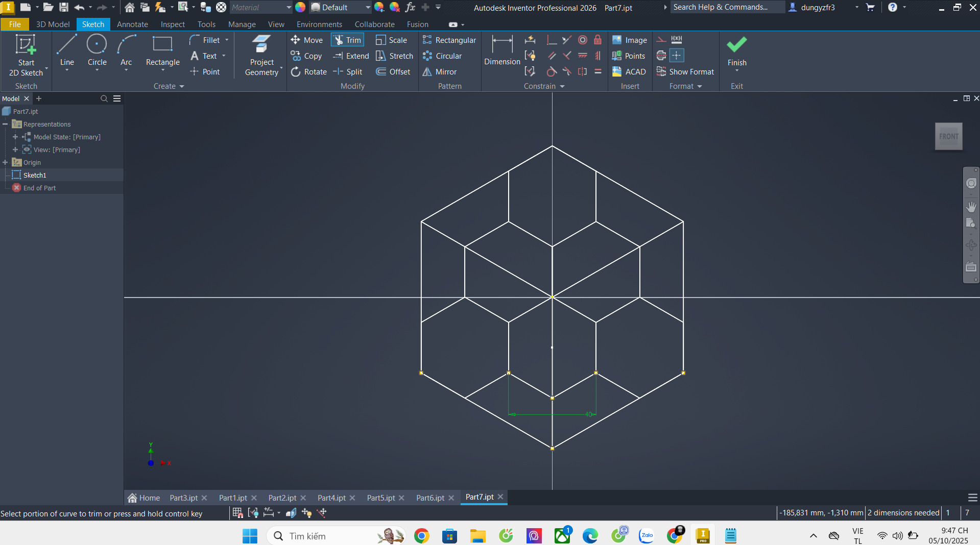Insert an ACAD file

(x=629, y=72)
